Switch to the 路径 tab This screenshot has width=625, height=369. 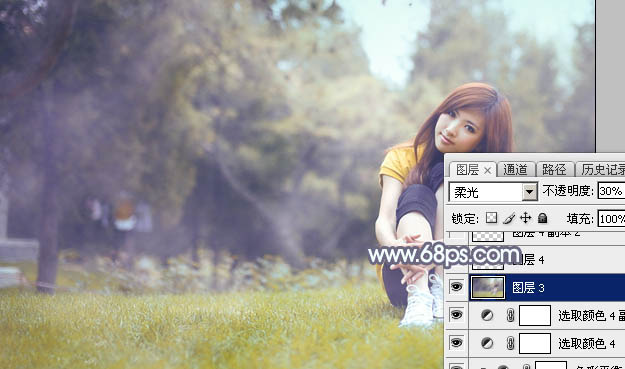pos(554,170)
